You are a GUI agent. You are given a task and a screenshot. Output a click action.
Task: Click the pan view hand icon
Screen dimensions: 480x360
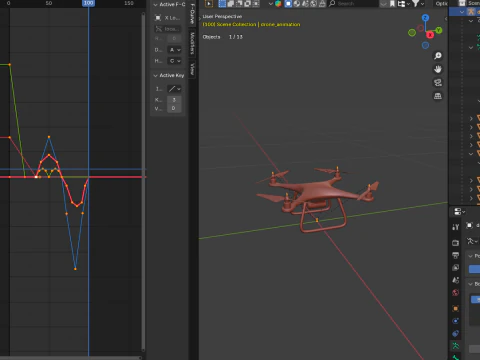click(438, 69)
